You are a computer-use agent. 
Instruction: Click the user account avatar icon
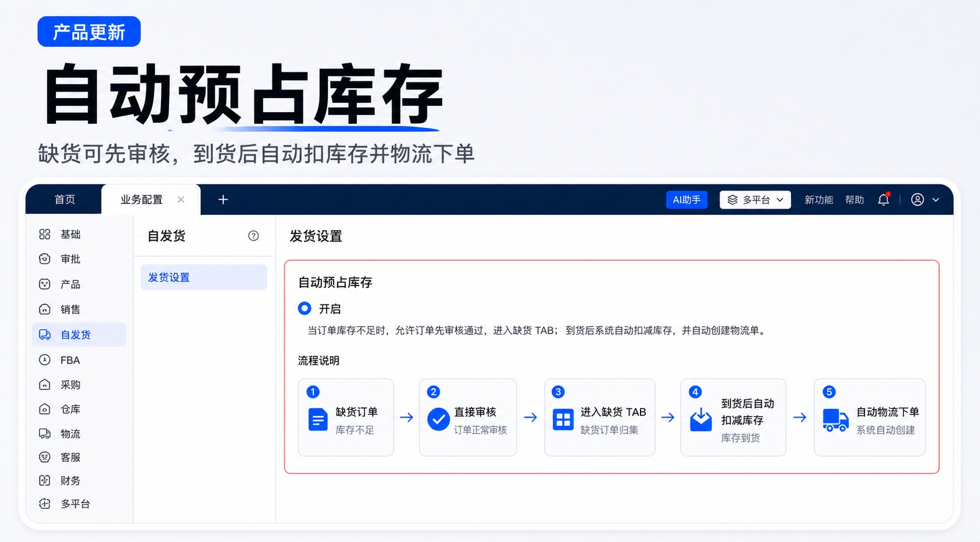pos(918,199)
